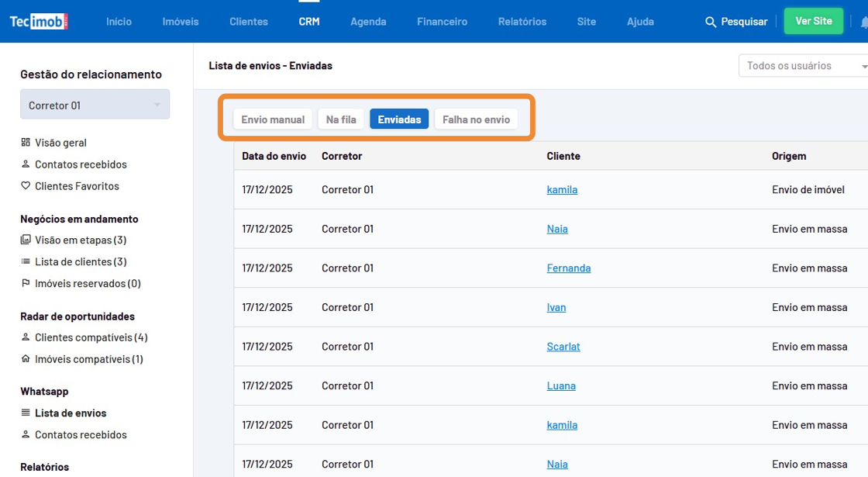This screenshot has width=868, height=477.
Task: Go to the Relatórios menu
Action: (x=522, y=22)
